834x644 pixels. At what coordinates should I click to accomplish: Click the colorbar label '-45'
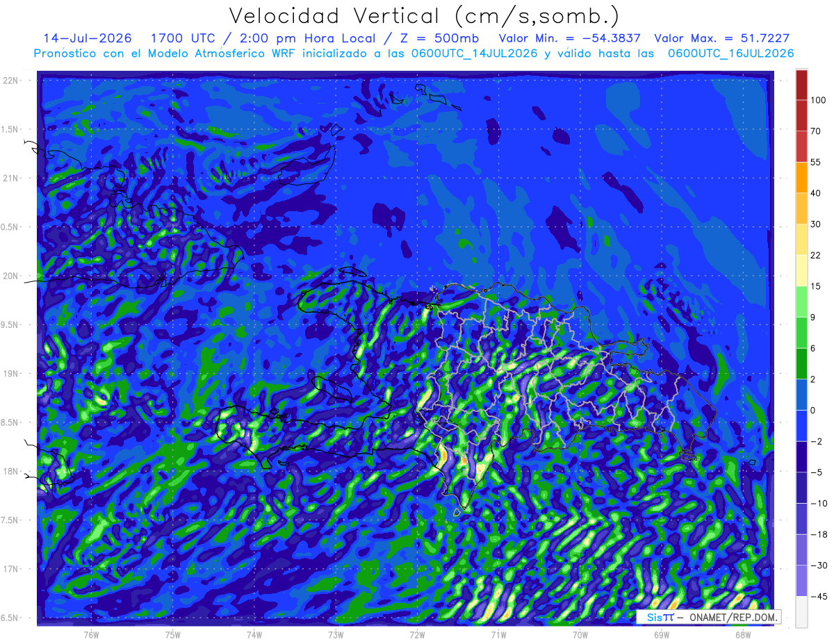(x=818, y=596)
